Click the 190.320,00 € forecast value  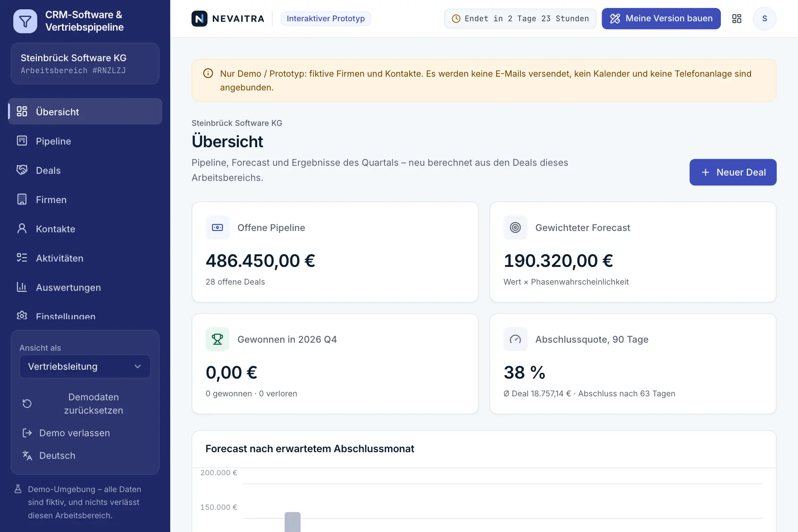click(558, 261)
